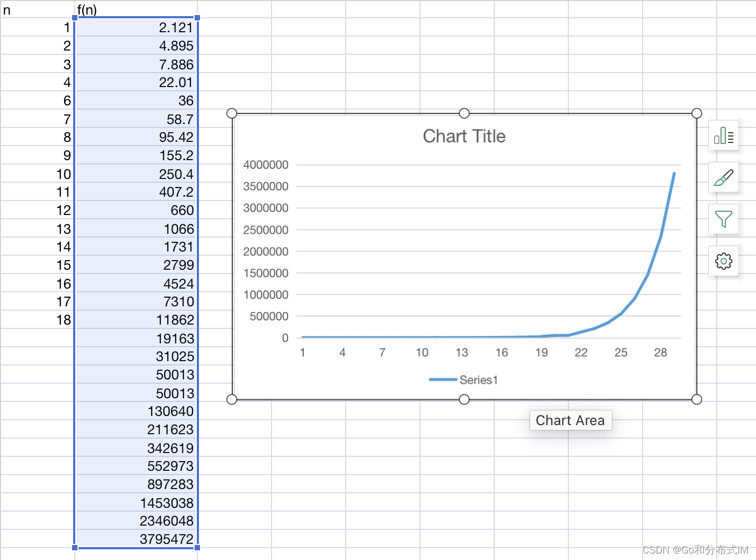
Task: Click the 28 horizontal axis label
Action: (x=660, y=353)
